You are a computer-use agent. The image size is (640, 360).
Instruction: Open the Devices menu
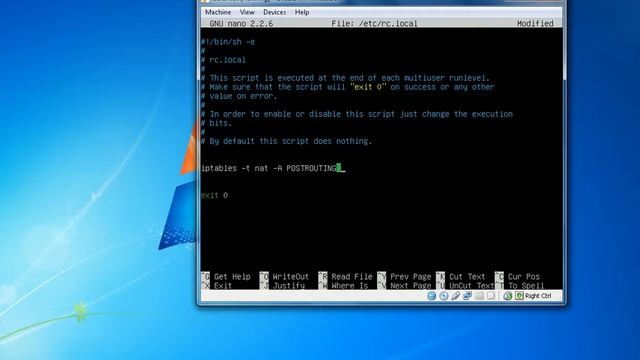pos(274,12)
